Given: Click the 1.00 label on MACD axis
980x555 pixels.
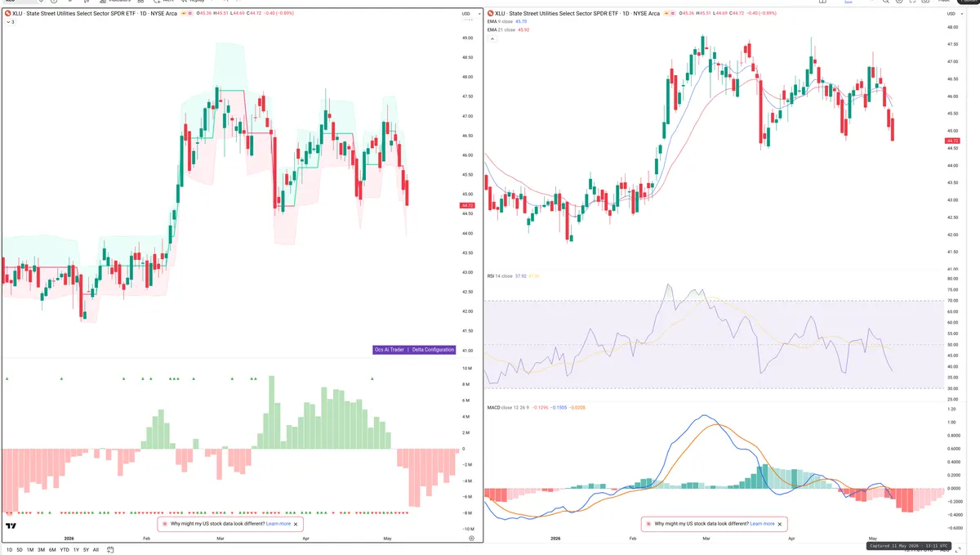Looking at the screenshot, I should (x=951, y=423).
